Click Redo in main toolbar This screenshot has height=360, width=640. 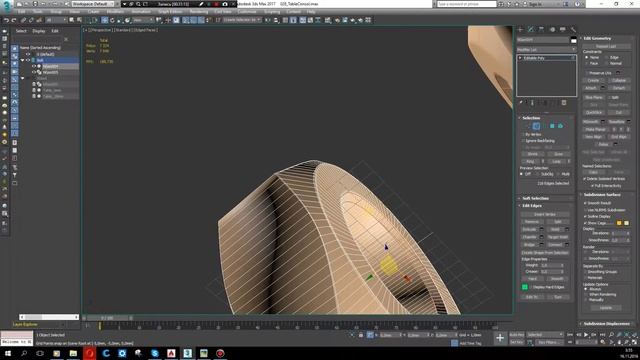point(14,20)
